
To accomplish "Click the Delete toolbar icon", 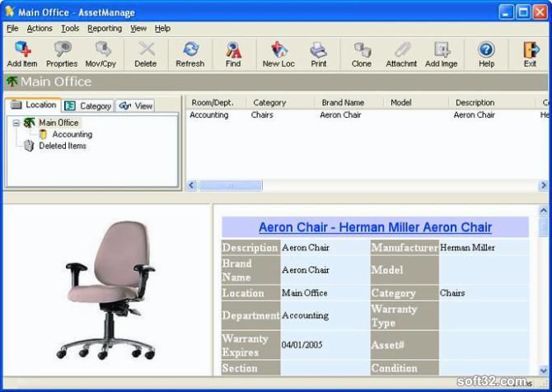I will point(146,49).
